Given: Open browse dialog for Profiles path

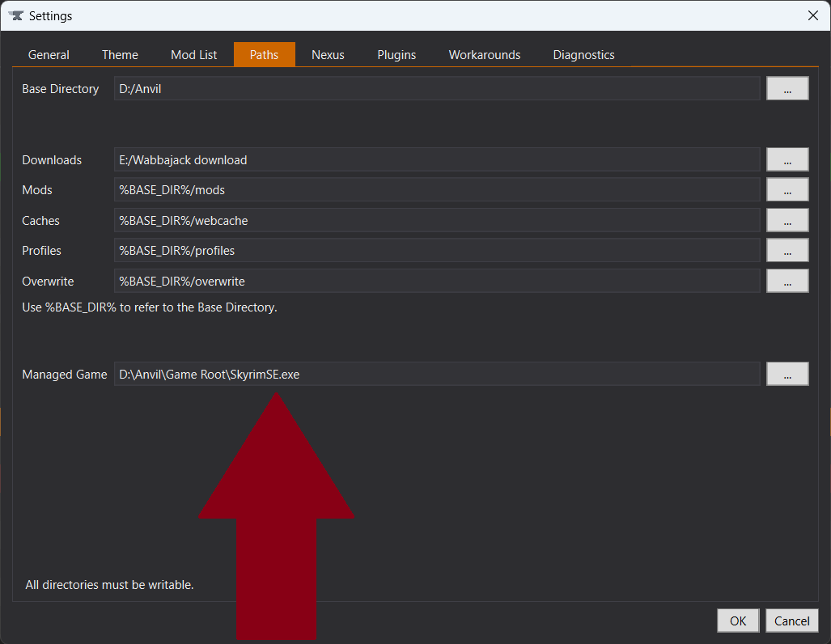Looking at the screenshot, I should click(787, 251).
